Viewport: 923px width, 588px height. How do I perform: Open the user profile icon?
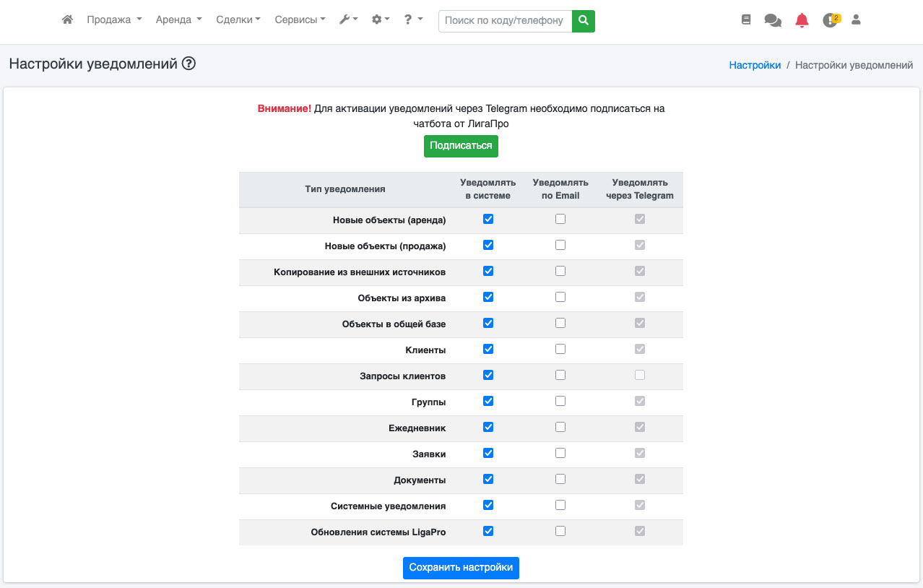pyautogui.click(x=856, y=20)
